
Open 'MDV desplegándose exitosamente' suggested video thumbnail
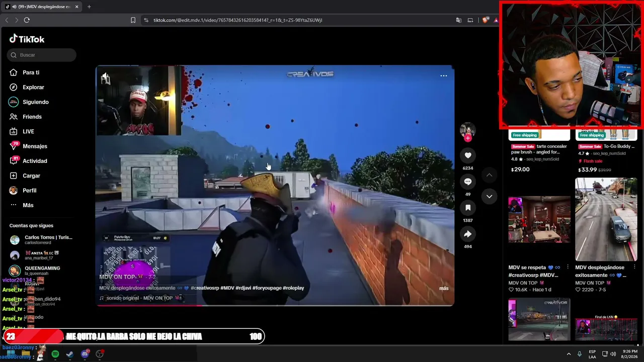(x=606, y=219)
